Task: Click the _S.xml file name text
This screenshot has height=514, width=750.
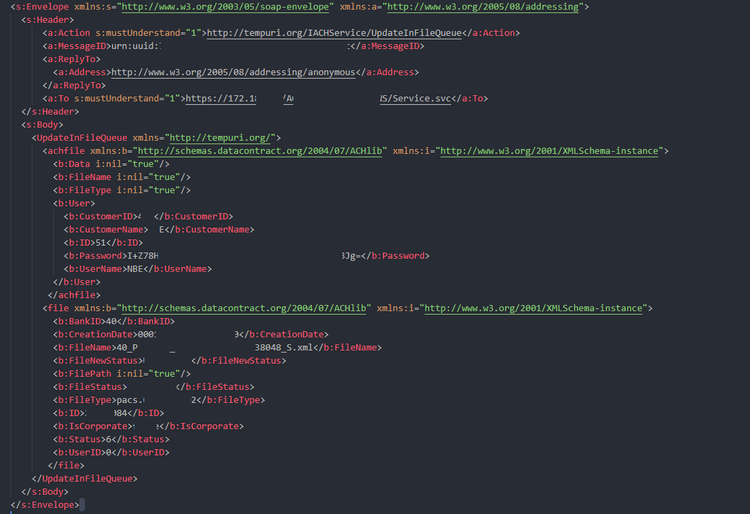Action: [x=300, y=347]
